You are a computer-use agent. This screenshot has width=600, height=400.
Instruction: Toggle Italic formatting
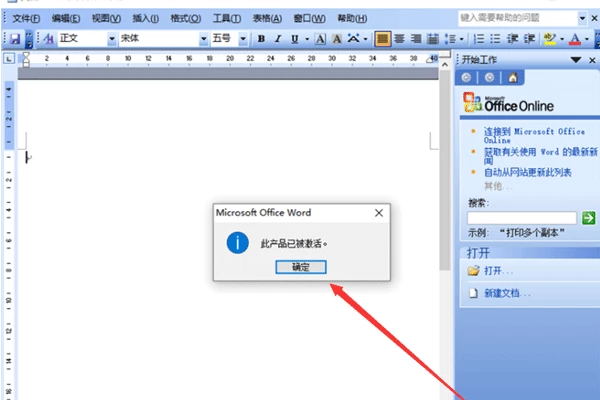(278, 39)
